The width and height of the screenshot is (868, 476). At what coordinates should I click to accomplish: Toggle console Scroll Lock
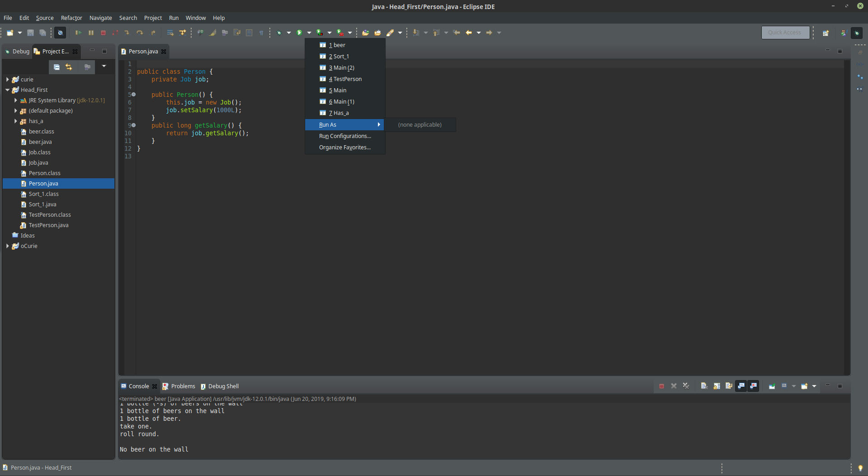[x=717, y=386]
